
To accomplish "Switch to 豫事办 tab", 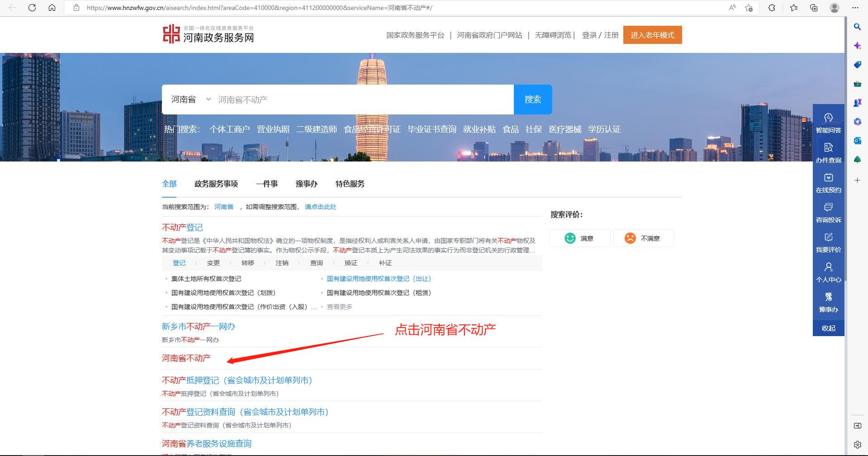I will (x=307, y=184).
